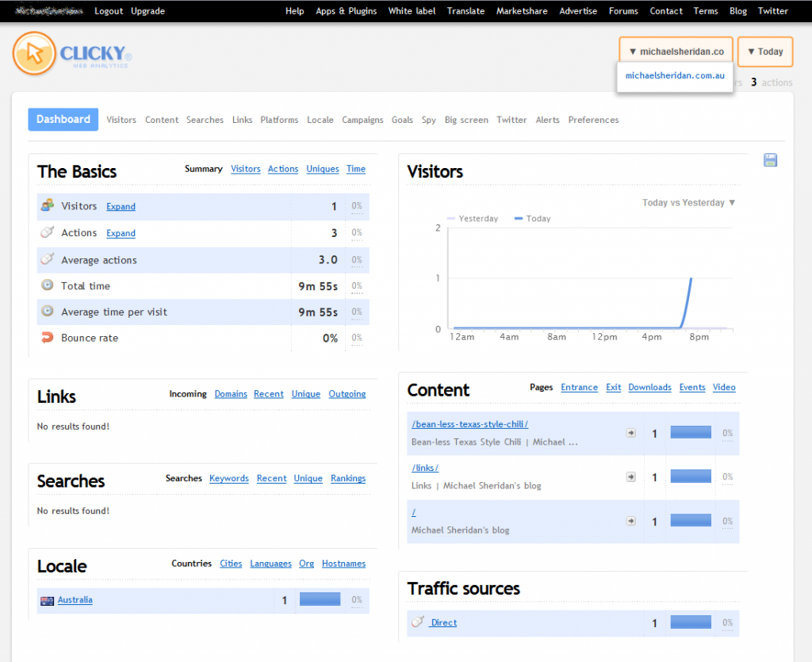
Task: Click the Australia country link
Action: click(x=75, y=600)
